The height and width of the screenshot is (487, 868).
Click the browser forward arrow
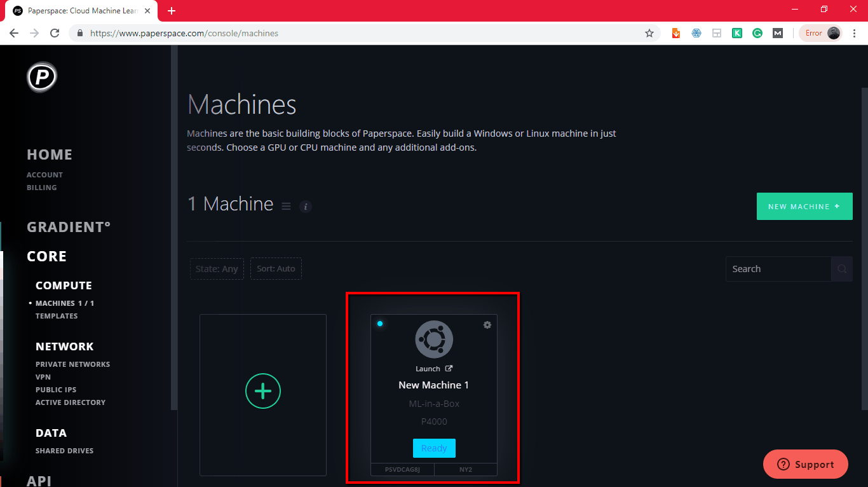click(34, 33)
